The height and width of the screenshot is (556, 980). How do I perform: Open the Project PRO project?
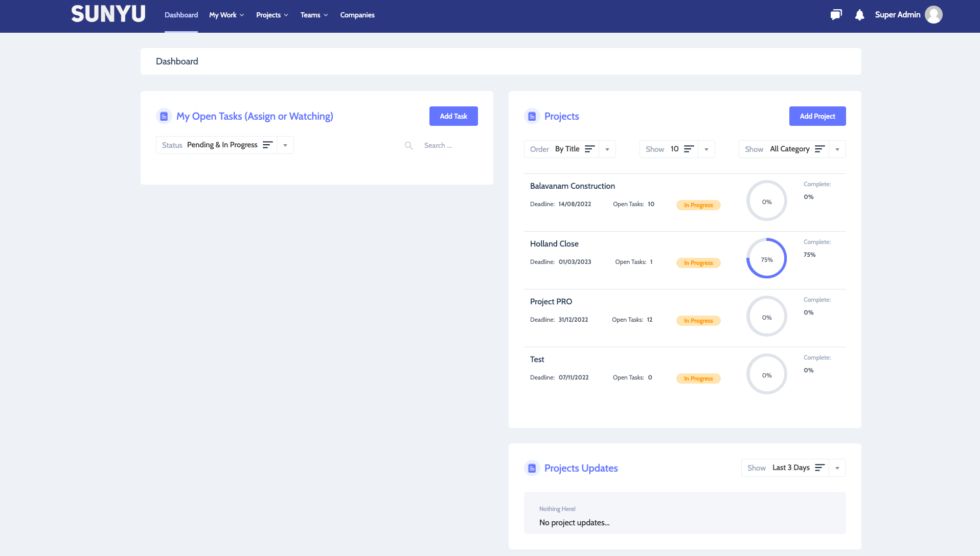point(551,302)
